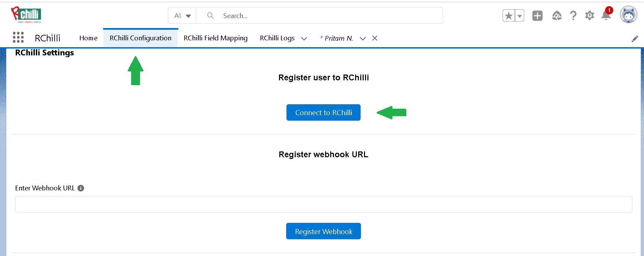Select the RChilli Configuration tab

(x=140, y=38)
